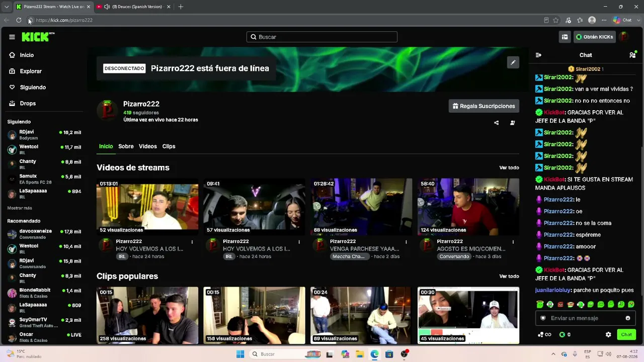This screenshot has width=644, height=362.
Task: Open Drops in the sidebar
Action: coord(28,103)
